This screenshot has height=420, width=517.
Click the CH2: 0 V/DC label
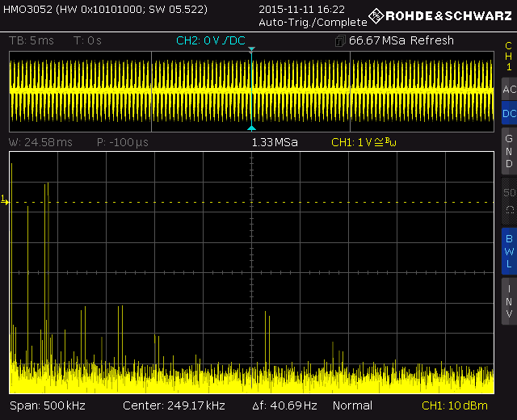coord(210,40)
